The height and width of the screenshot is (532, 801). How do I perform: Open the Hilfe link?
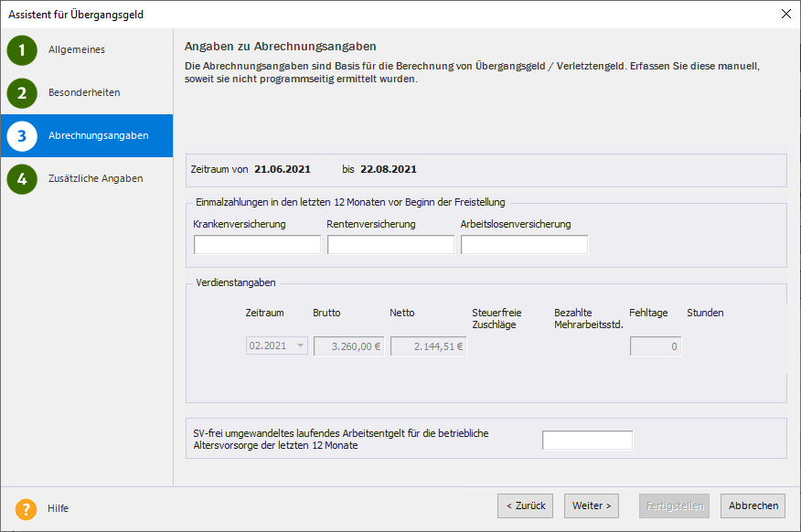point(59,508)
